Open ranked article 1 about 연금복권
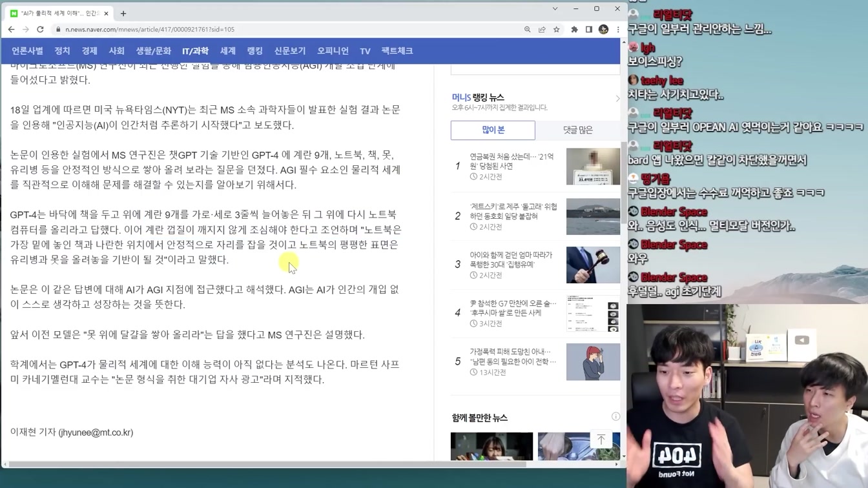The height and width of the screenshot is (488, 868). (x=512, y=161)
